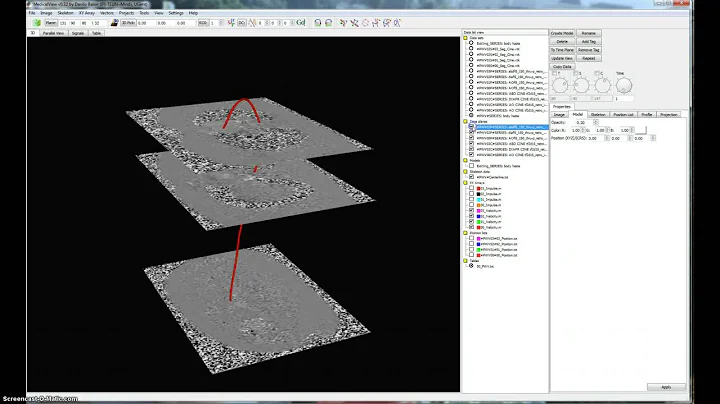The height and width of the screenshot is (404, 720).
Task: Collapse the XY Arrays tree group
Action: point(465,183)
